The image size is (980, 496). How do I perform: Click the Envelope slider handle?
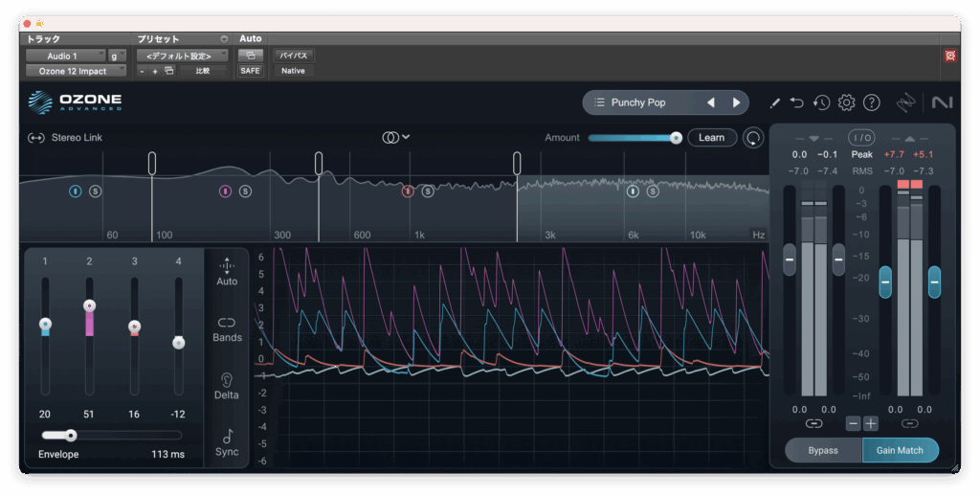[70, 435]
